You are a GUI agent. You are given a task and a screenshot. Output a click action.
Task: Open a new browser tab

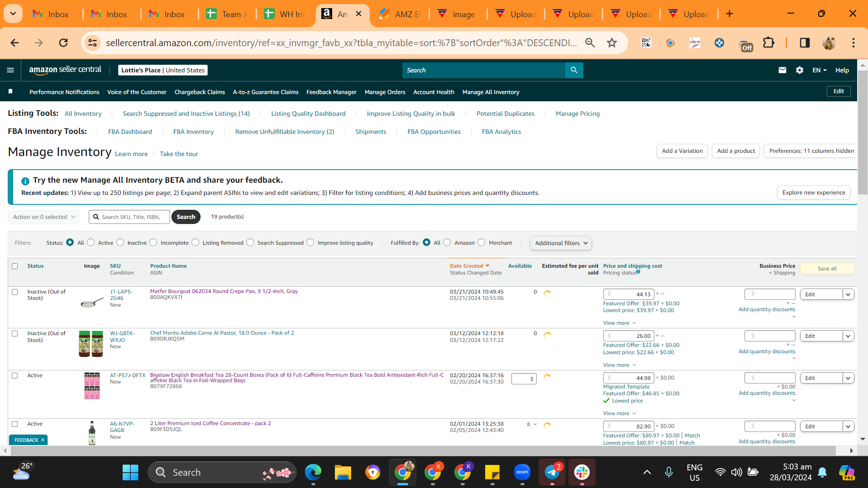tap(730, 14)
